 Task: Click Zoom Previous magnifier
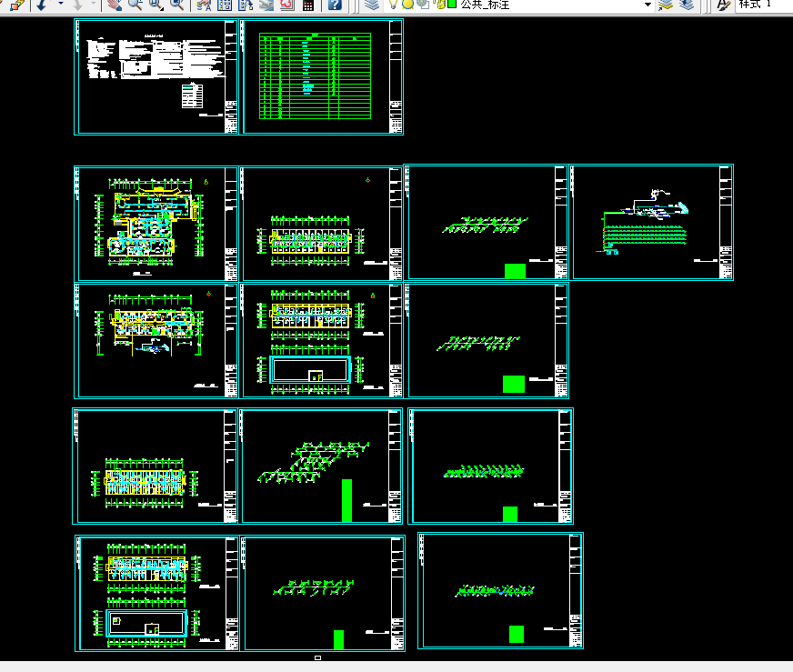pyautogui.click(x=176, y=5)
